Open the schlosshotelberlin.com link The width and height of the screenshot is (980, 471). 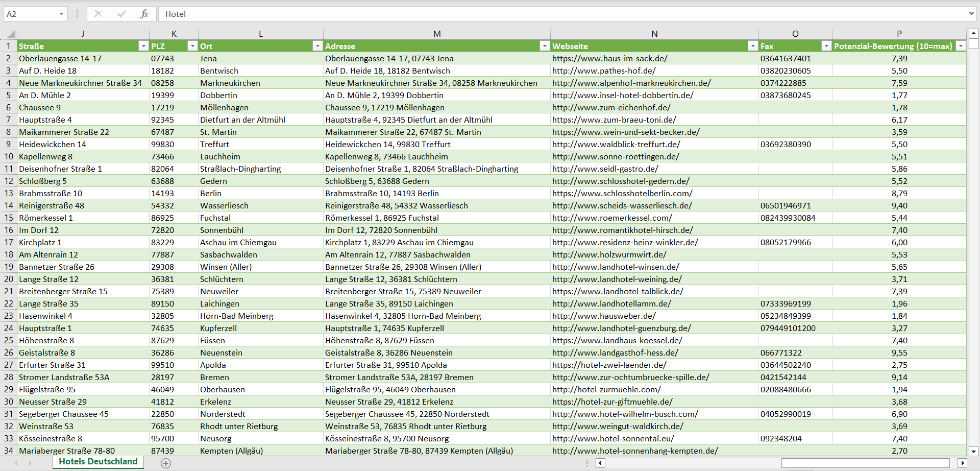(x=622, y=194)
